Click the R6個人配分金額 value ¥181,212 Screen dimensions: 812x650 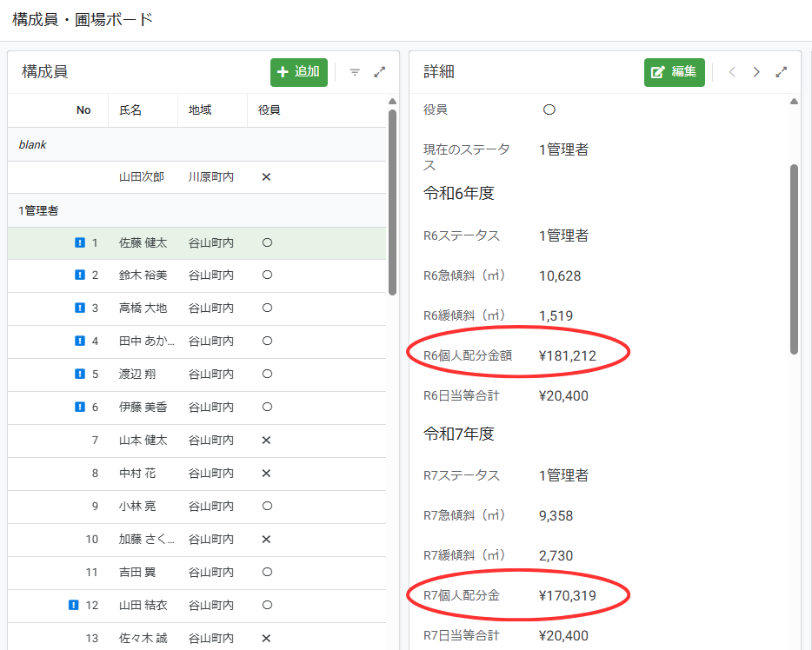click(568, 355)
